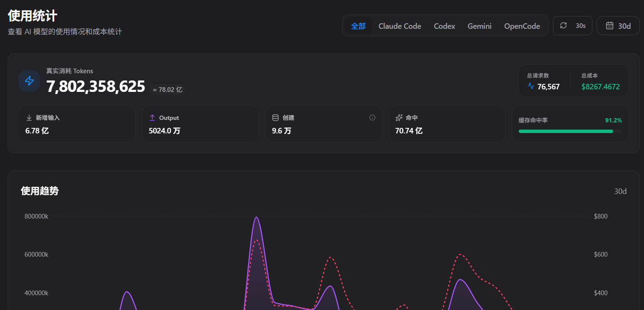Click the $400 axis label
644x310 pixels.
click(x=601, y=293)
